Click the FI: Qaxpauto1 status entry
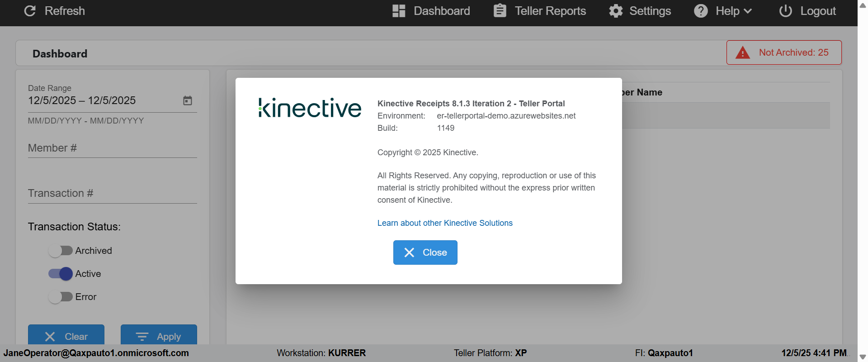 [664, 353]
